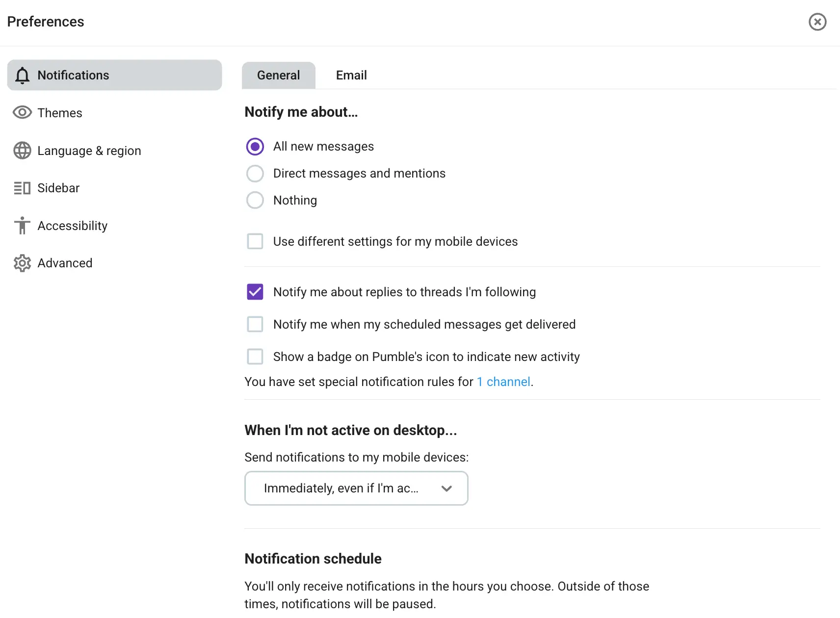This screenshot has width=840, height=618.
Task: Close the Preferences dialog
Action: (x=817, y=22)
